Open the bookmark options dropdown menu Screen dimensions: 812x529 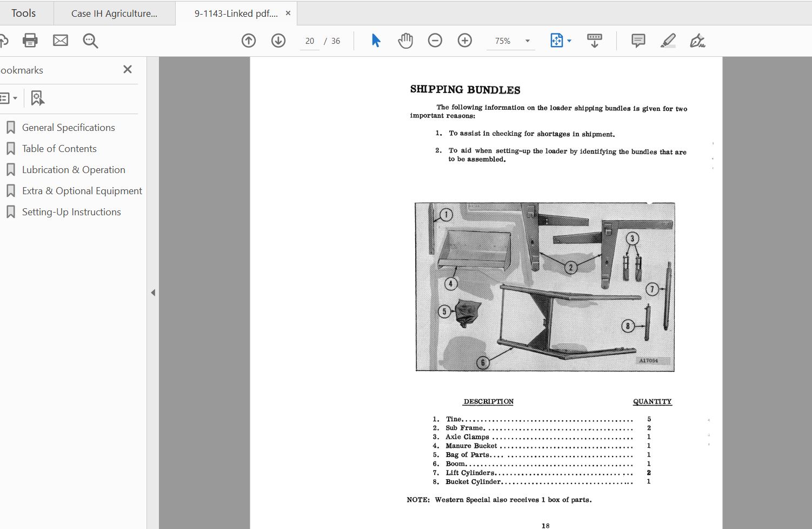point(9,98)
